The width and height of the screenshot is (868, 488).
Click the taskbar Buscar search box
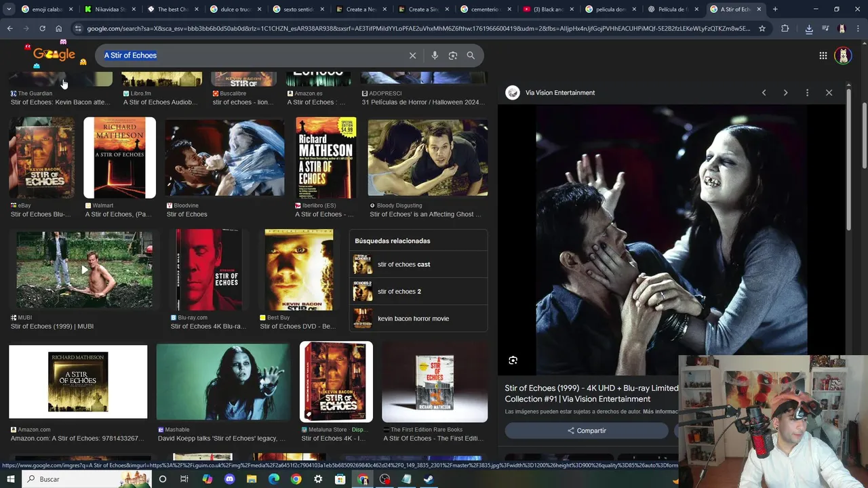88,479
